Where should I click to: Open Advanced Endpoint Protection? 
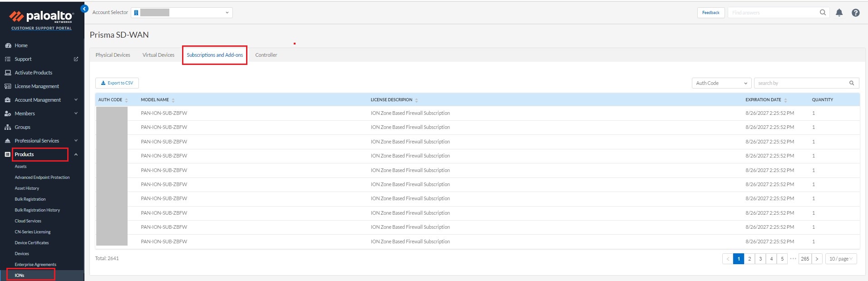(x=42, y=177)
